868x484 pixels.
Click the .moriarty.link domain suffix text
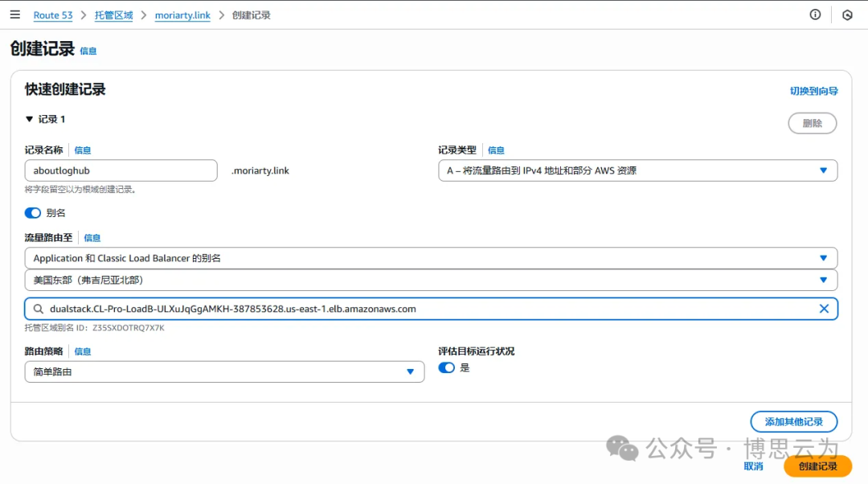pyautogui.click(x=260, y=170)
